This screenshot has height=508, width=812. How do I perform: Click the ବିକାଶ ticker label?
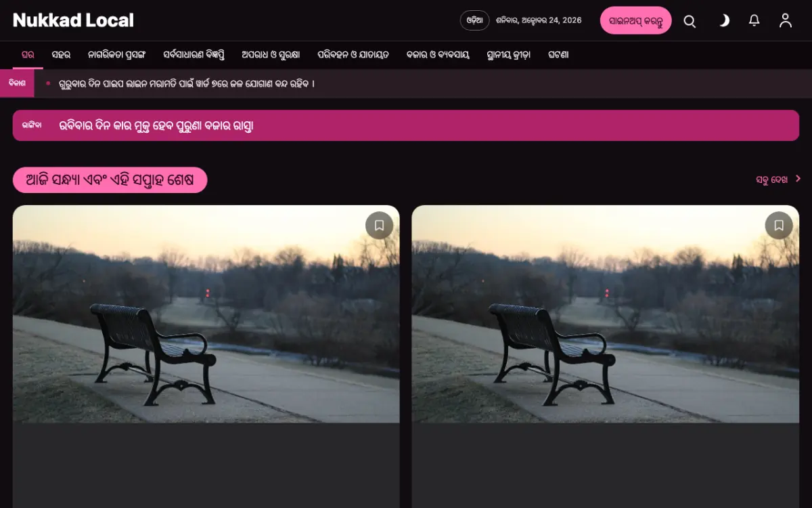tap(17, 83)
